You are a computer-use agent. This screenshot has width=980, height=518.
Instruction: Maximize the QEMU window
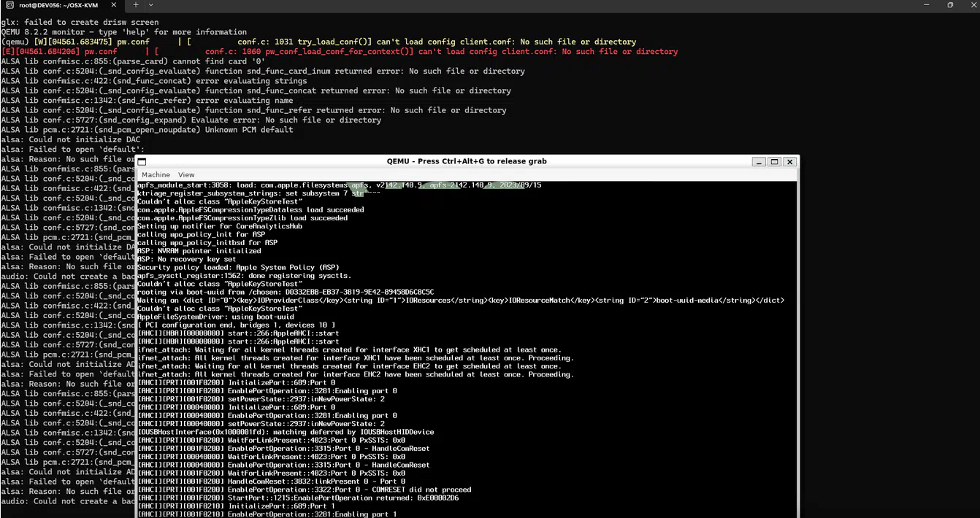tap(775, 162)
